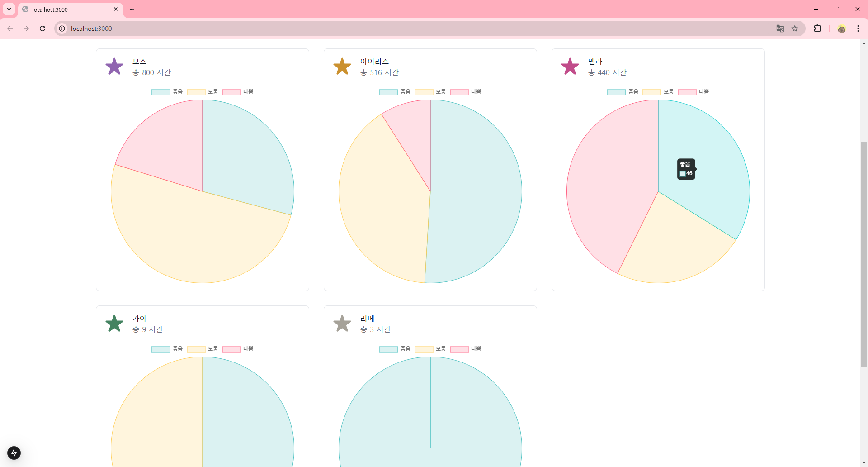Toggle 보통 legend in 벨라 chart
The image size is (868, 467).
click(x=658, y=92)
